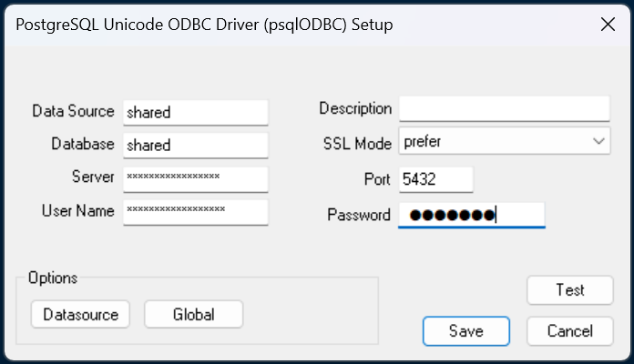Open the SSL Mode combo box showing prefer
634x364 pixels.
pyautogui.click(x=505, y=141)
